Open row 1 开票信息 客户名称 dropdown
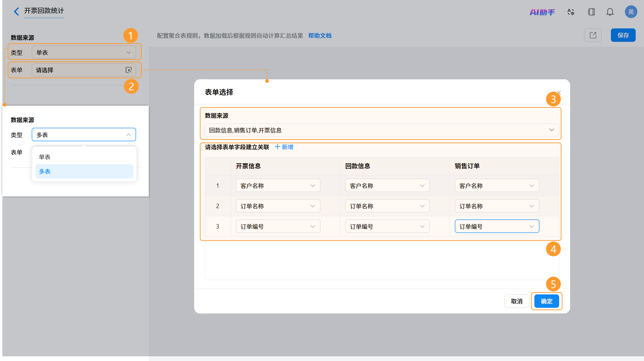644x361 pixels. point(278,185)
